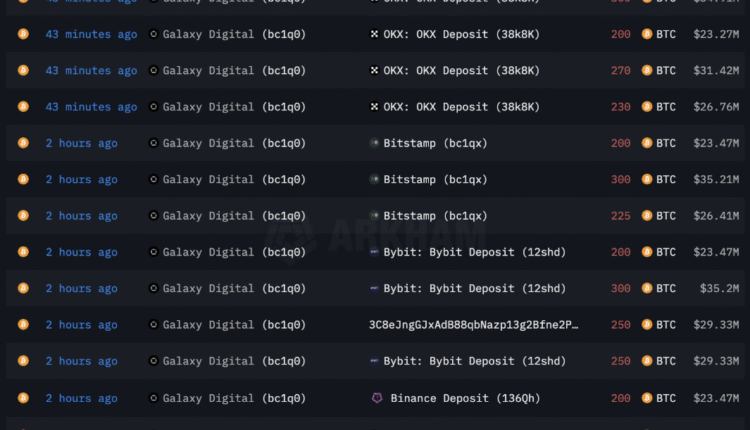Click the OKX icon in the 230 BTC row
750x430 pixels.
click(x=376, y=107)
